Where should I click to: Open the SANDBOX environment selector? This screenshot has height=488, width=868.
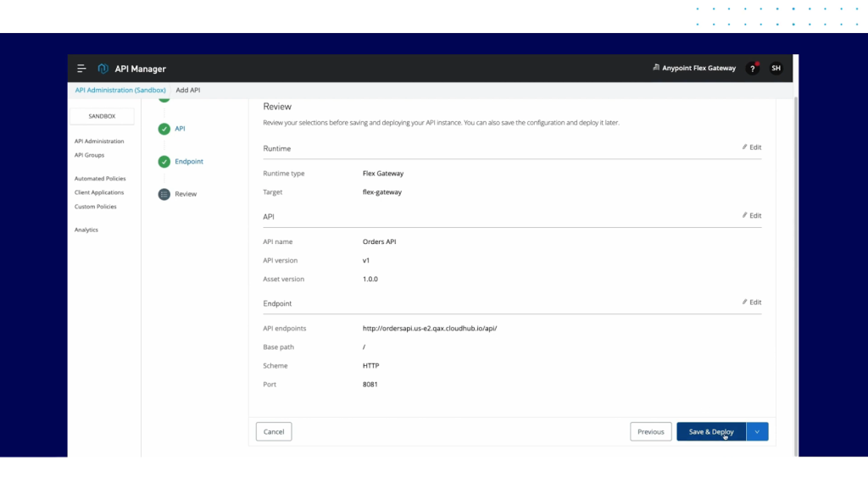pyautogui.click(x=102, y=116)
